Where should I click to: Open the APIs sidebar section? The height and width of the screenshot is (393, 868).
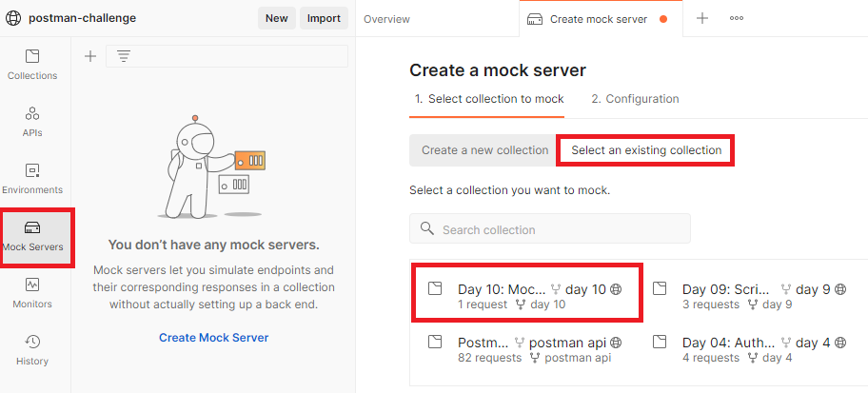(32, 123)
